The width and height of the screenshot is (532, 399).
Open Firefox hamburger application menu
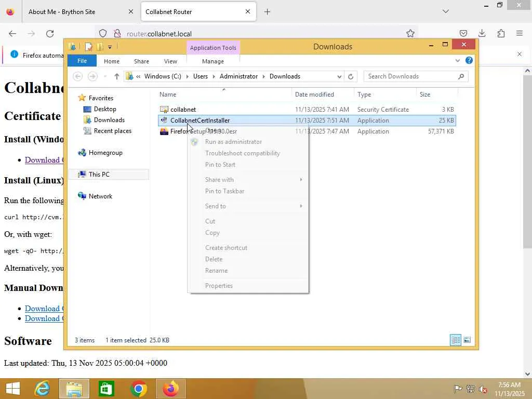[x=520, y=33]
